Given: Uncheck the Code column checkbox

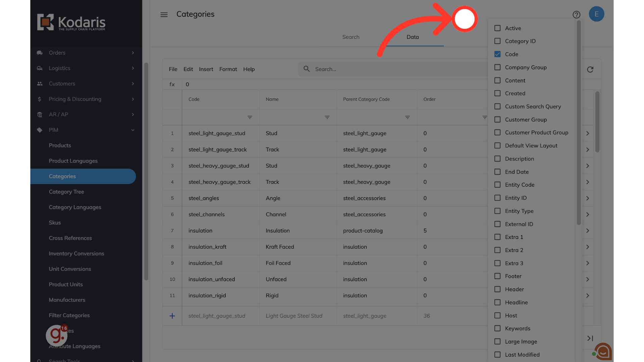Looking at the screenshot, I should (497, 54).
